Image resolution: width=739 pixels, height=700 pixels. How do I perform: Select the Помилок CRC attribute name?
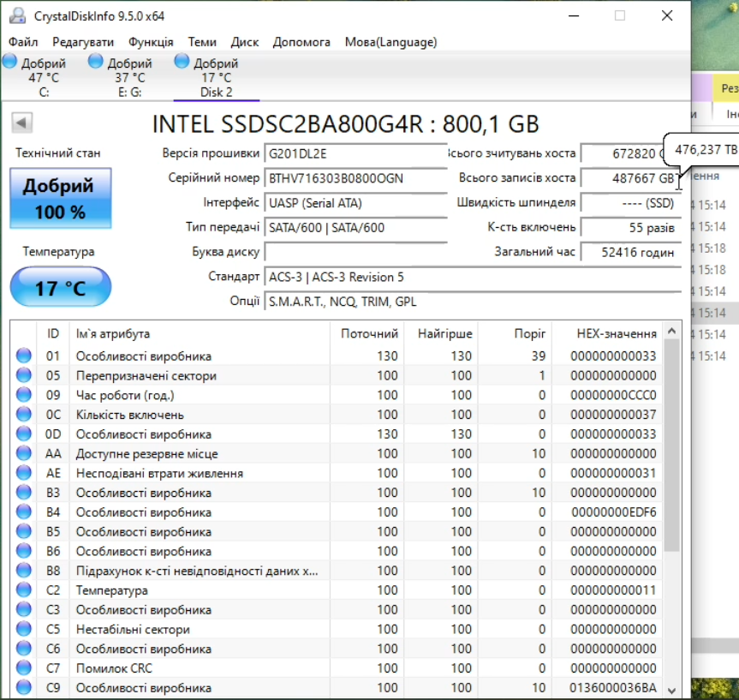click(x=114, y=669)
